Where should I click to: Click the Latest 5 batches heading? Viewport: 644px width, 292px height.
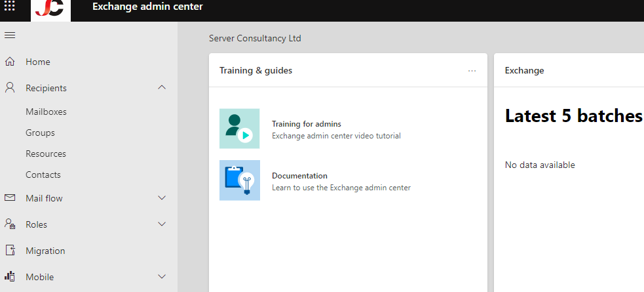coord(573,116)
